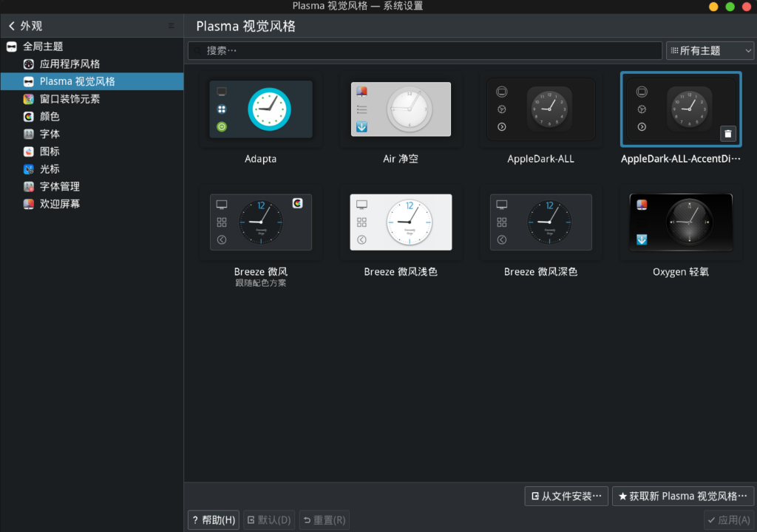
Task: Click the 窗口装饰元素 sidebar icon
Action: (x=29, y=99)
